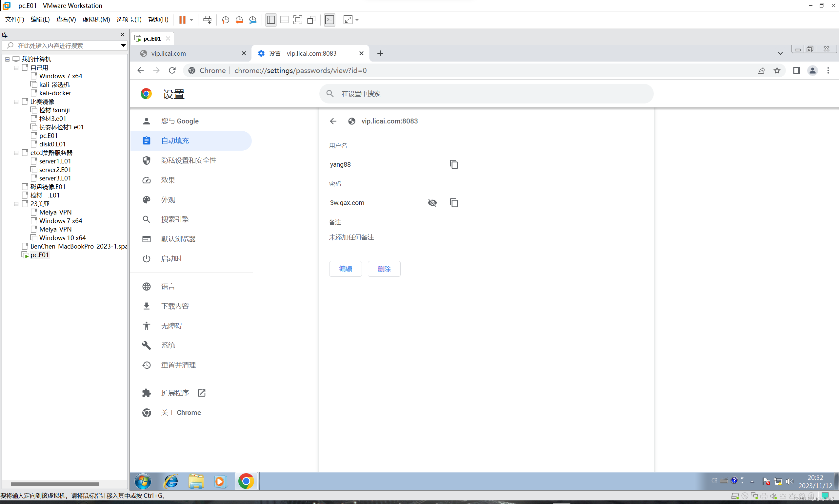Image resolution: width=839 pixels, height=504 pixels.
Task: Open library search dropdown arrow
Action: click(123, 46)
